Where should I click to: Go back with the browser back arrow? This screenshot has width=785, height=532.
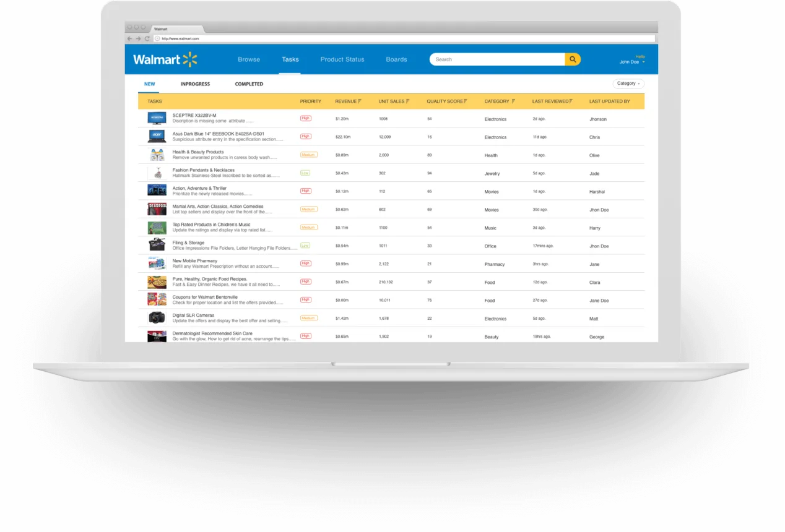click(x=130, y=38)
